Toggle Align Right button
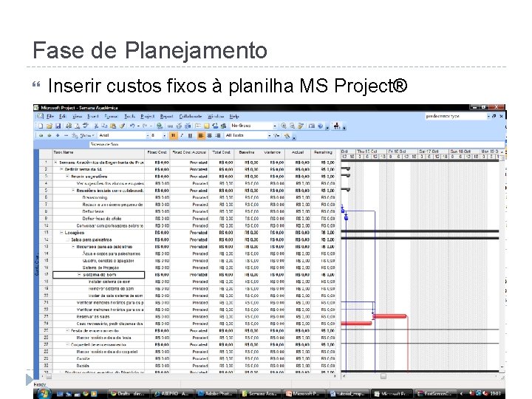 click(218, 135)
